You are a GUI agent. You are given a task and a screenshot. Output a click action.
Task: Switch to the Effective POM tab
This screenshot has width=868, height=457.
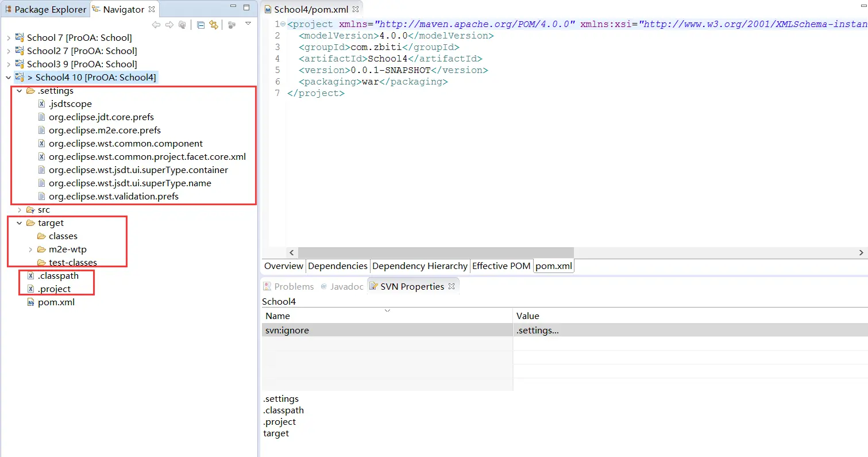click(501, 266)
